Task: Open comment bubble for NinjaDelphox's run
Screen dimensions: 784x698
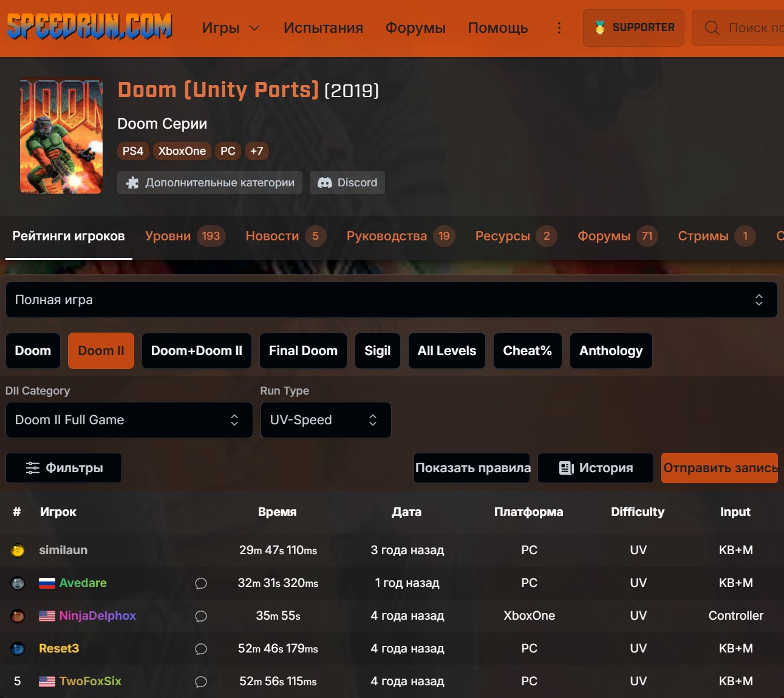Action: click(x=201, y=616)
